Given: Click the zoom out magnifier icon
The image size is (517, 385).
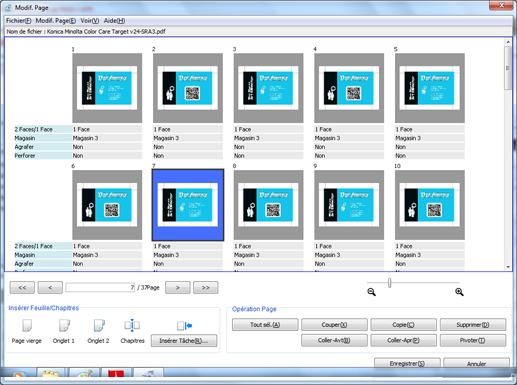Looking at the screenshot, I should click(x=371, y=292).
